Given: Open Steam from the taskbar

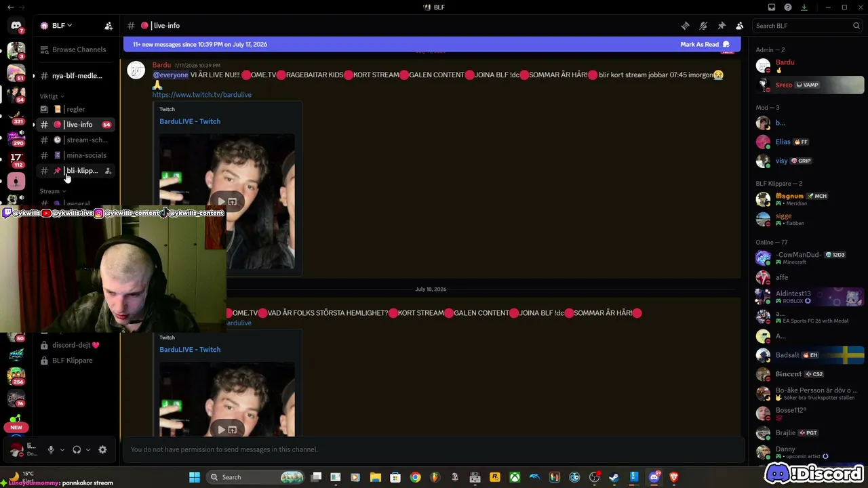Looking at the screenshot, I should pos(614,477).
